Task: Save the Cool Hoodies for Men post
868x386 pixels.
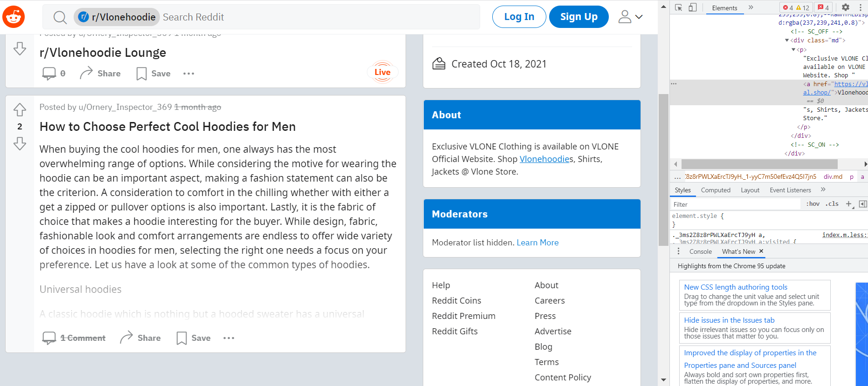Action: point(193,338)
